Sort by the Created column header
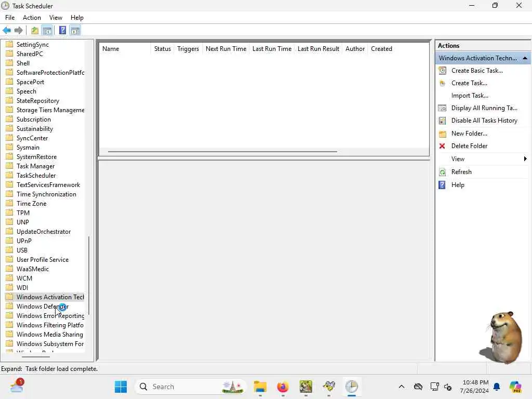The height and width of the screenshot is (399, 532). (381, 49)
